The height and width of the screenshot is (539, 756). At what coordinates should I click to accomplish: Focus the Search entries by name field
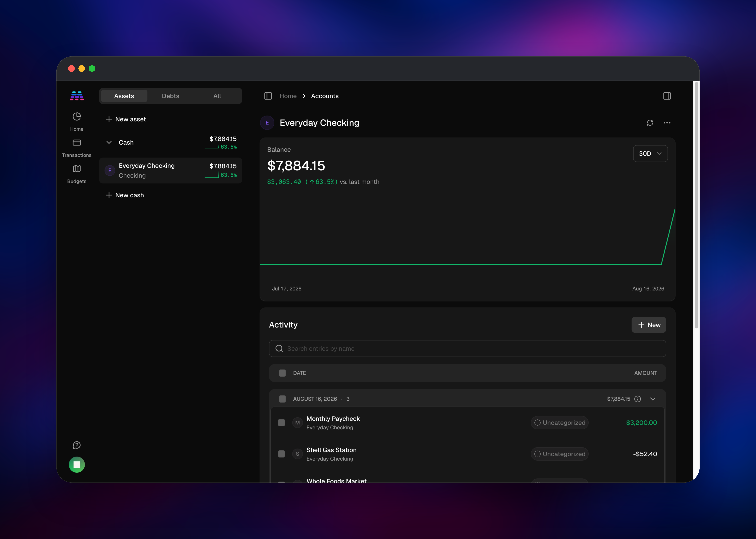click(467, 349)
